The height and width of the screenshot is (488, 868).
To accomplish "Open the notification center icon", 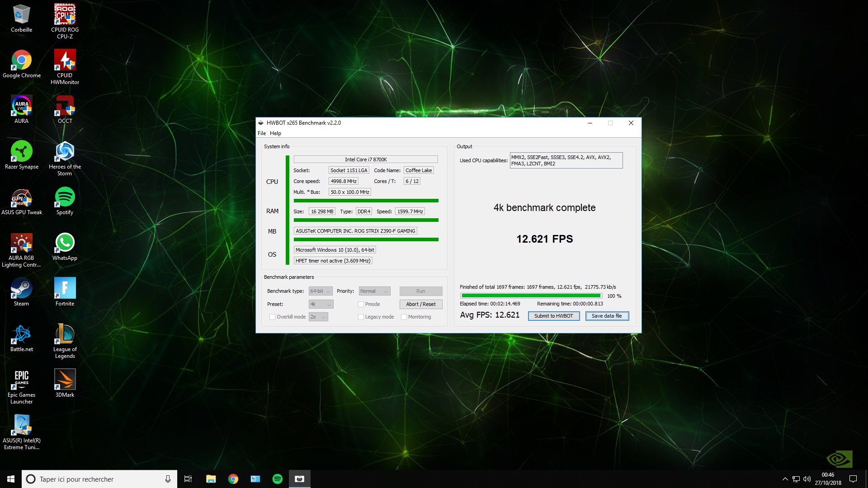I will [853, 479].
